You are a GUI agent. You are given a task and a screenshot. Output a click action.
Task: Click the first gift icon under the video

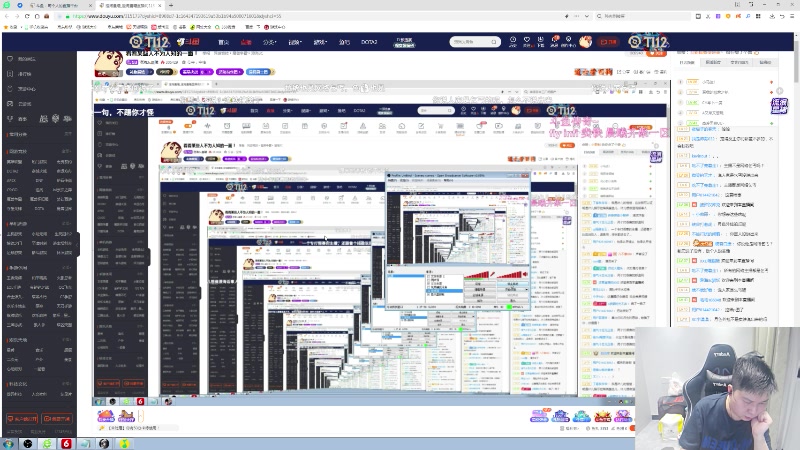106,416
